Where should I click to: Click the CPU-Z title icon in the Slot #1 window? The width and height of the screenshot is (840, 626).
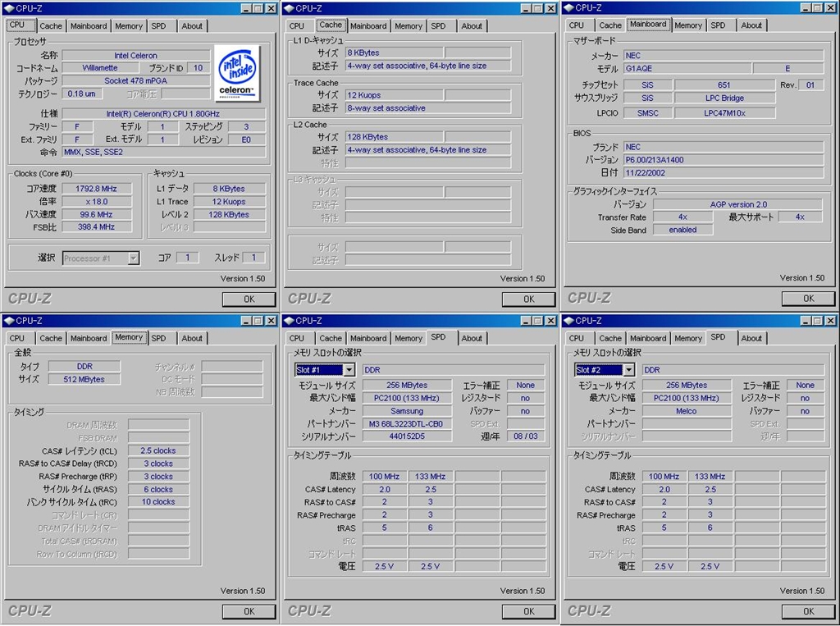[x=289, y=321]
